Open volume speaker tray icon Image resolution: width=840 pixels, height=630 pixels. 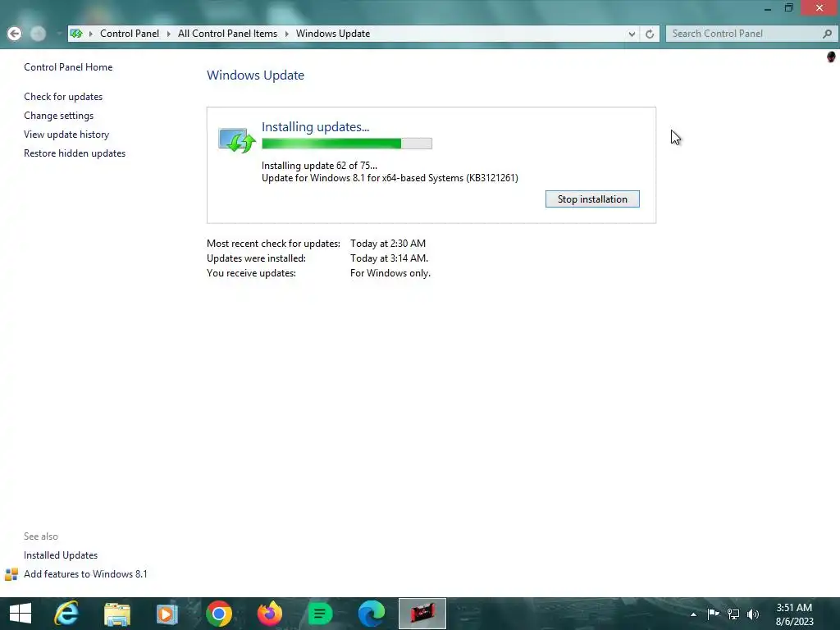753,614
